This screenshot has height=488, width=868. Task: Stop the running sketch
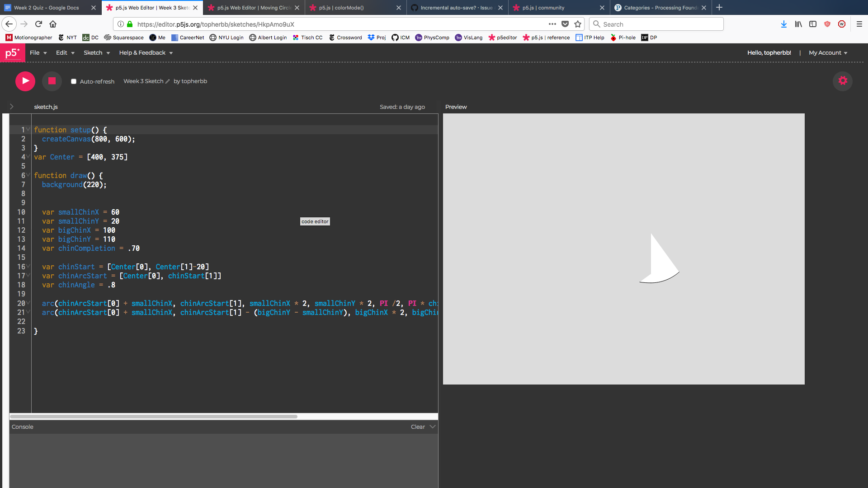pyautogui.click(x=52, y=81)
